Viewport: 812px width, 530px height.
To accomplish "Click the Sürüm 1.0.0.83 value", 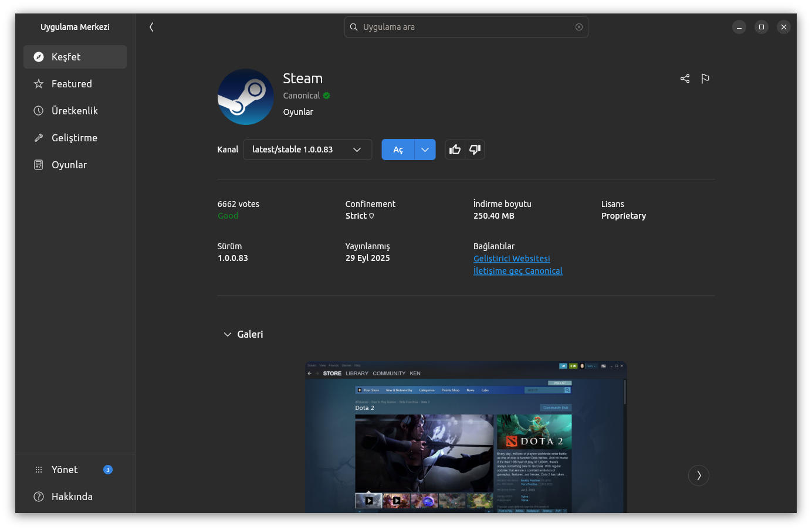I will point(233,258).
